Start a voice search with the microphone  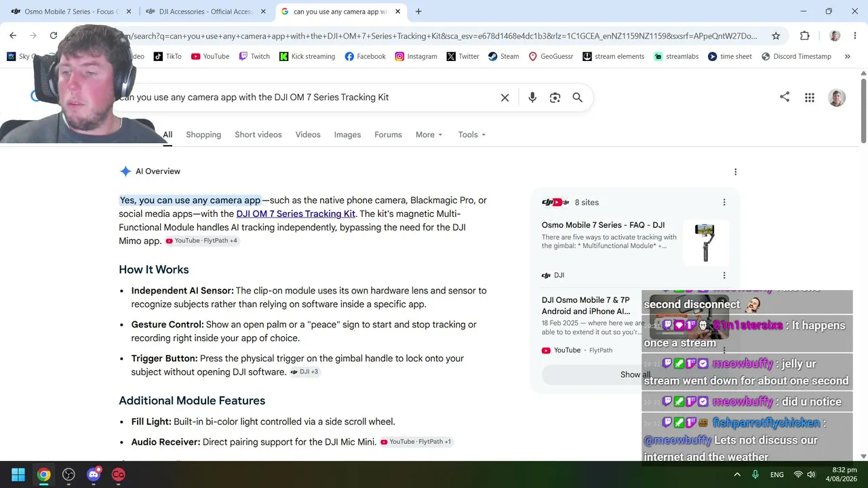[532, 98]
